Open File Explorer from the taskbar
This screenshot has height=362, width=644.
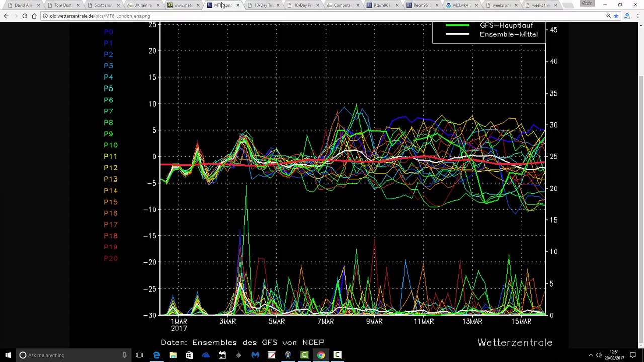pyautogui.click(x=173, y=355)
